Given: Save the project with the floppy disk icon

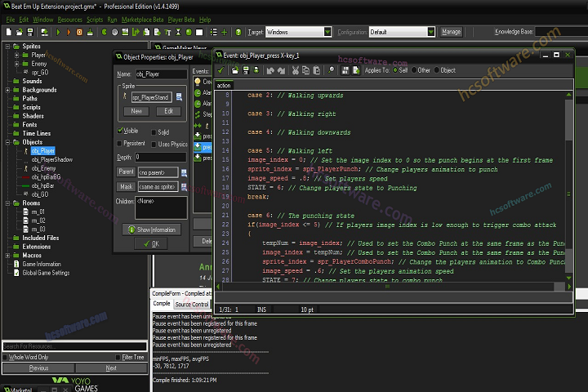Looking at the screenshot, I should tap(30, 33).
